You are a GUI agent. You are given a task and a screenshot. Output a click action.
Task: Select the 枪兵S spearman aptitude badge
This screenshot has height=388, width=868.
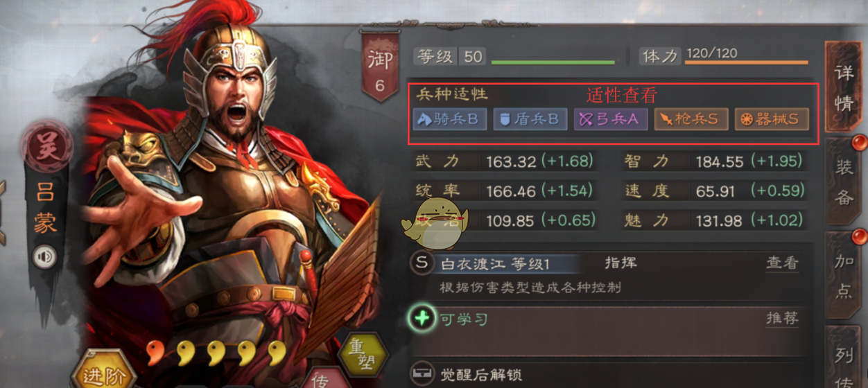point(691,119)
